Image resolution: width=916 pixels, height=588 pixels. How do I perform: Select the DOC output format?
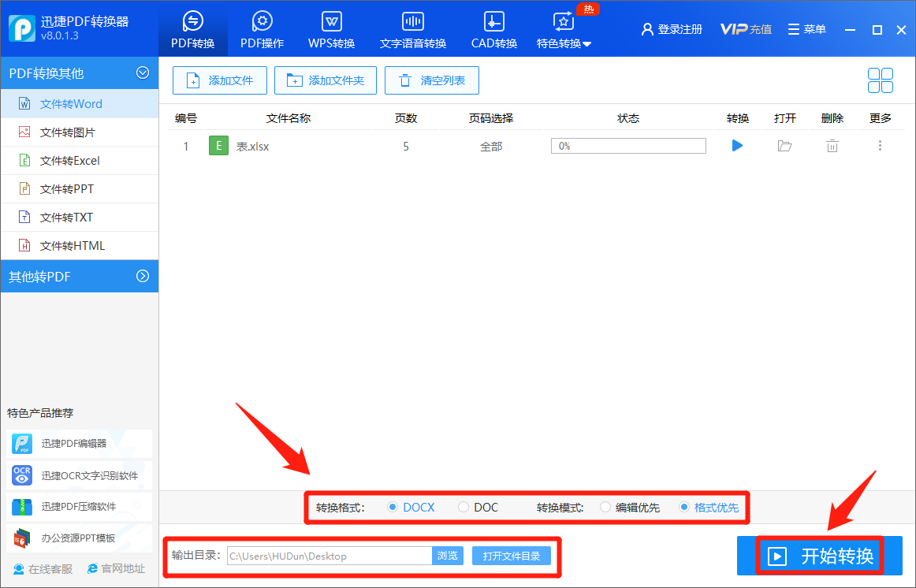(x=464, y=507)
